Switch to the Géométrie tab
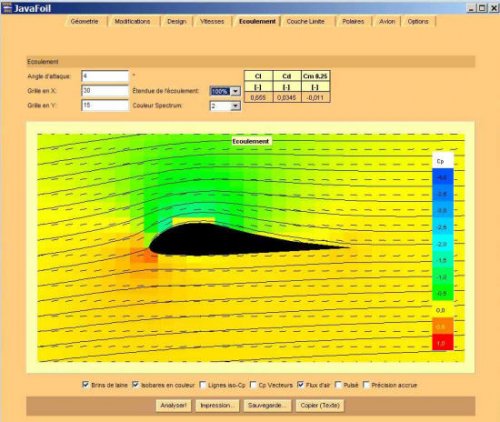Screen dimensions: 500x422 [x=84, y=21]
